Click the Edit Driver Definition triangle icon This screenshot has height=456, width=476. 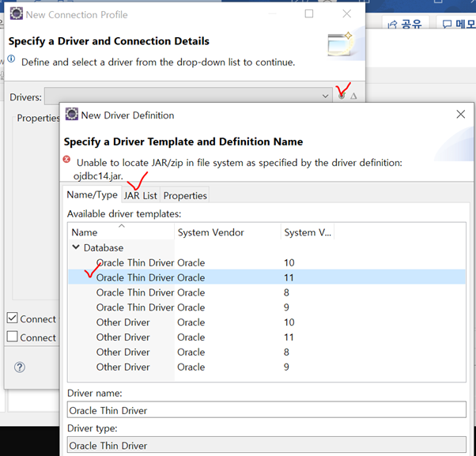tap(353, 96)
